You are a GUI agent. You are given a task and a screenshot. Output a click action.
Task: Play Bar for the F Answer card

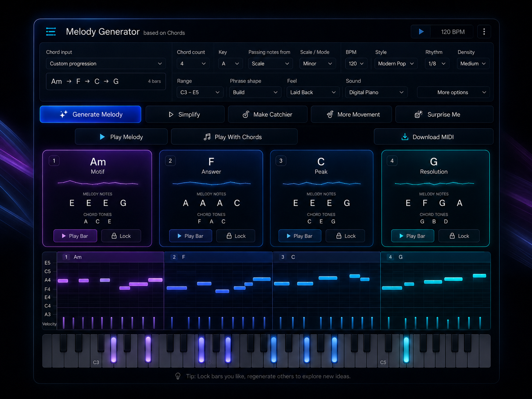[190, 236]
